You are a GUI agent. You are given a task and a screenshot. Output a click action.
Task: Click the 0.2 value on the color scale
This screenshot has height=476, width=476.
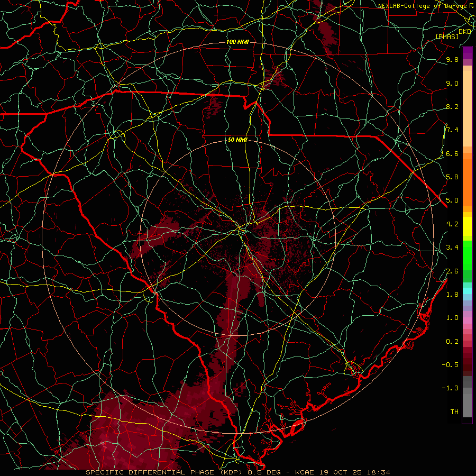[x=452, y=342]
